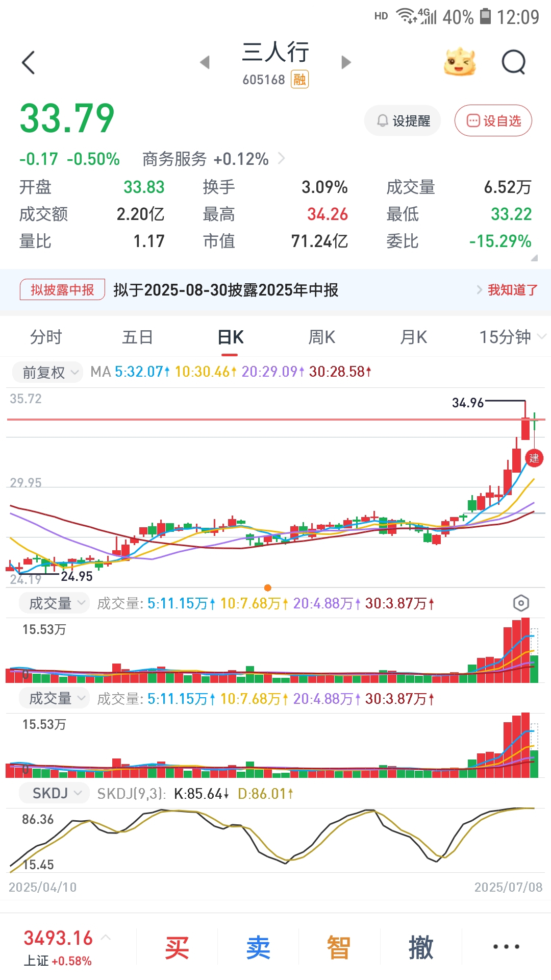Open the 15分钟 period dropdown
Screen dimensions: 551x980
click(512, 337)
